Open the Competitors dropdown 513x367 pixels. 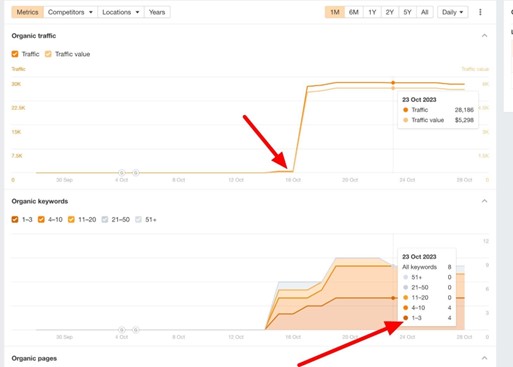coord(70,12)
